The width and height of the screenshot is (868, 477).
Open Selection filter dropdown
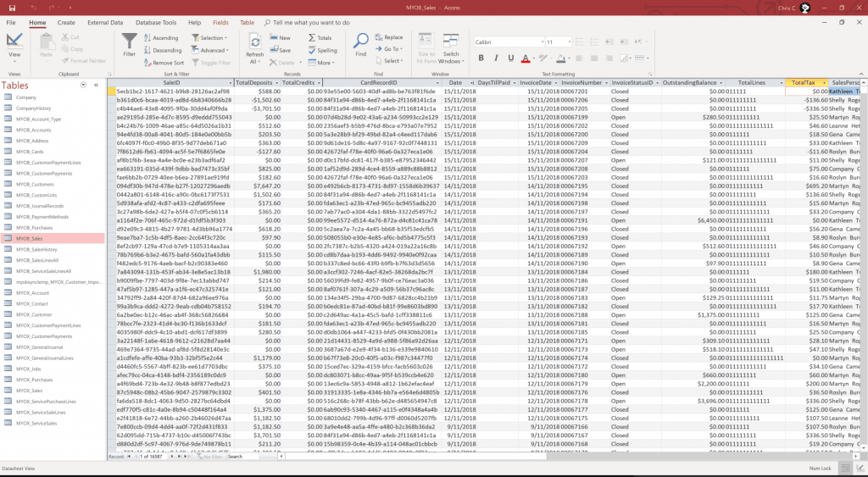209,37
